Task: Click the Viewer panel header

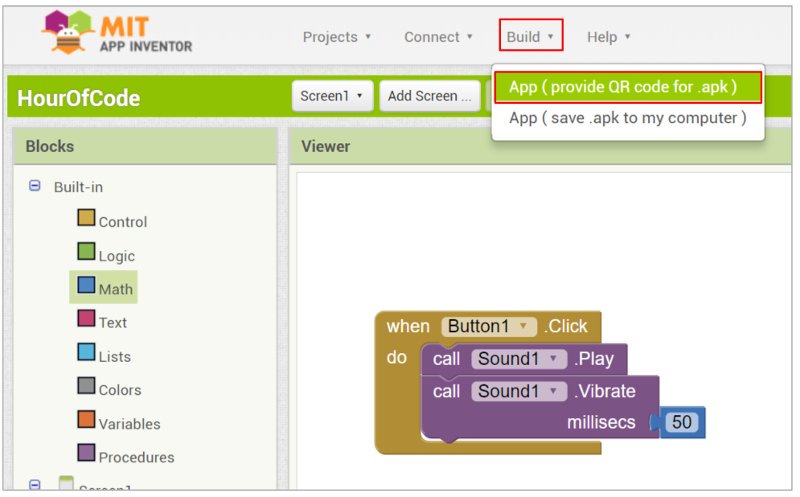Action: point(540,146)
